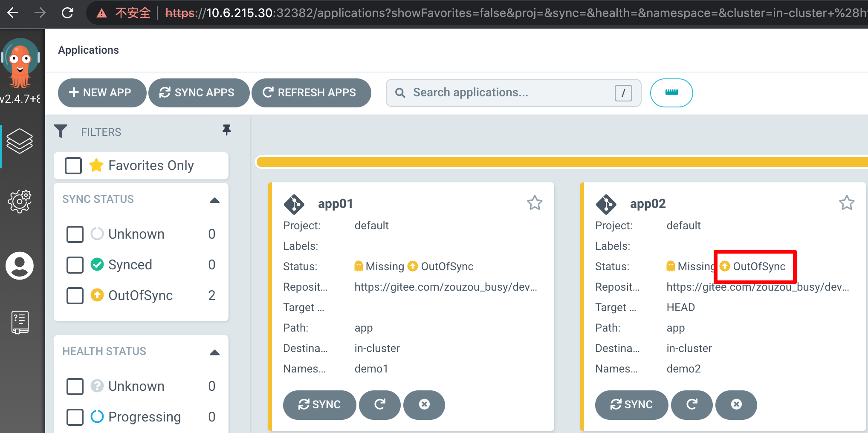Image resolution: width=868 pixels, height=433 pixels.
Task: Click app02 Missing health status
Action: click(x=691, y=266)
